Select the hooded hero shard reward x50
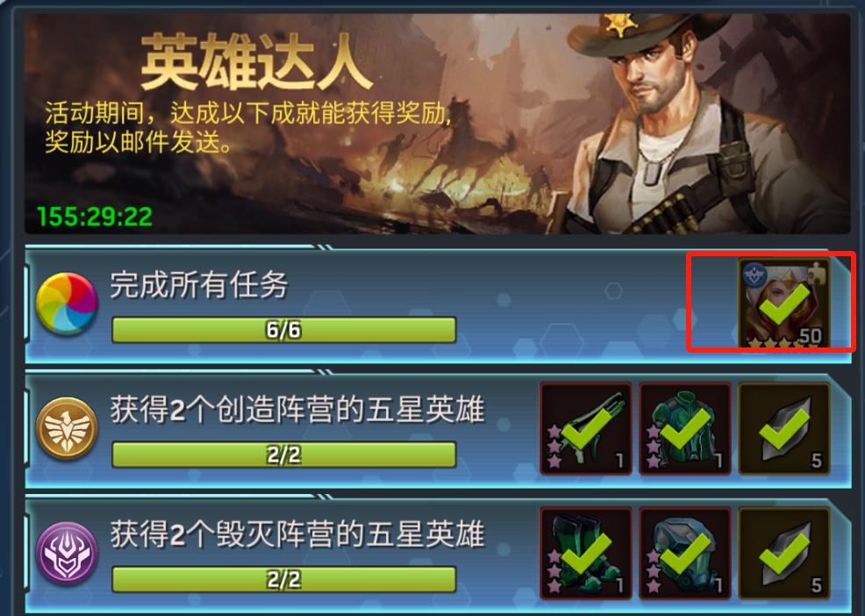Viewport: 865px width, 616px height. (x=784, y=304)
